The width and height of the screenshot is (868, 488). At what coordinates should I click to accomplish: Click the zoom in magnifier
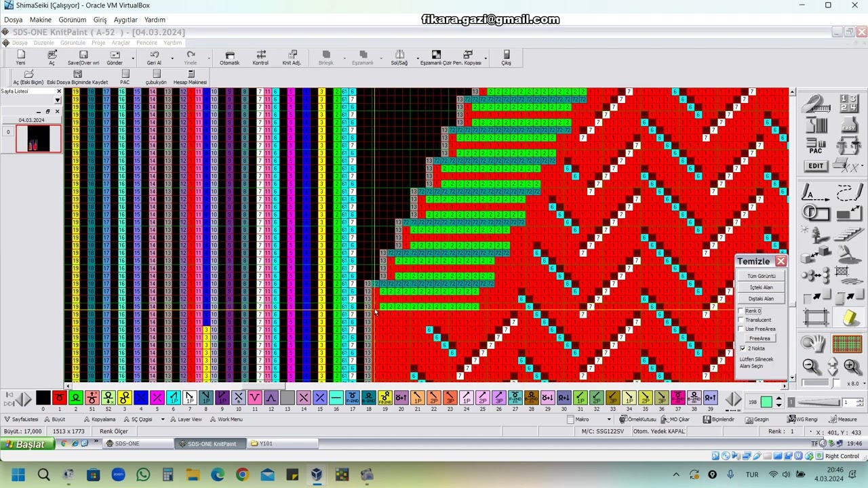(x=852, y=367)
